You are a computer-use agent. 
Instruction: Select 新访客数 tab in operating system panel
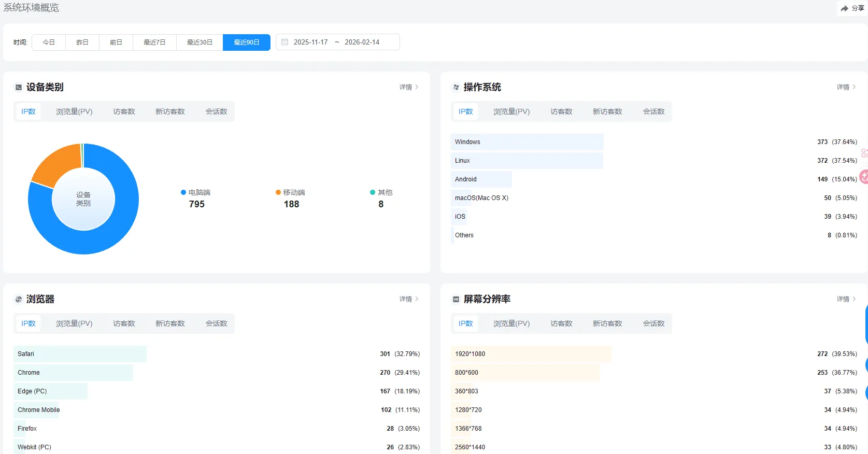pos(607,111)
